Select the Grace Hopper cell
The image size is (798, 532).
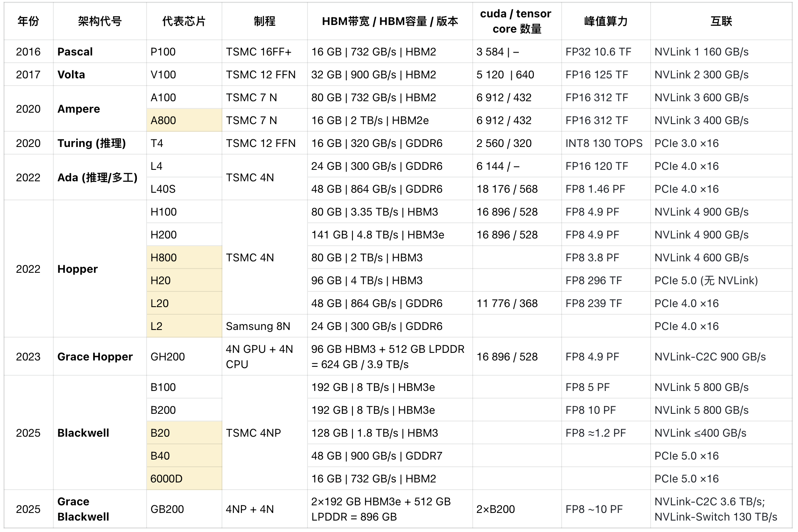tap(100, 357)
